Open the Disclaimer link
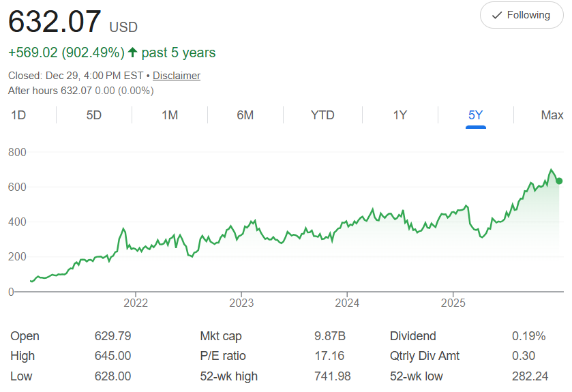 coord(177,76)
